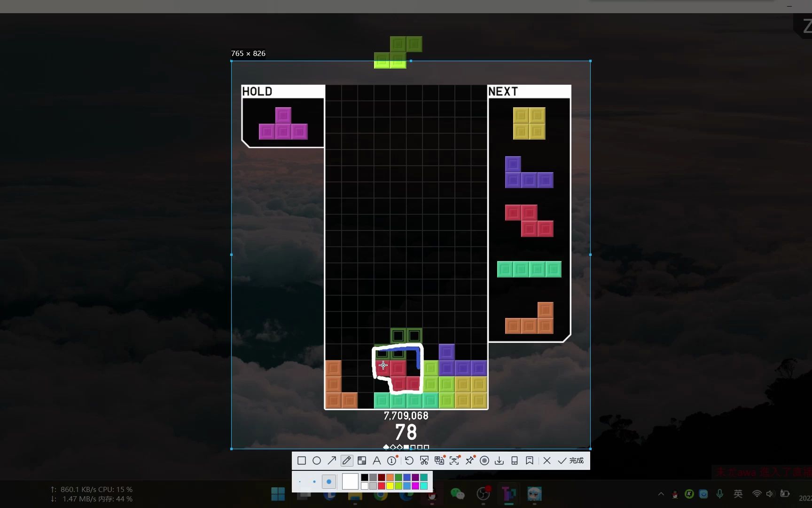Start screen recording from the toolbar
The height and width of the screenshot is (508, 812).
(x=484, y=460)
